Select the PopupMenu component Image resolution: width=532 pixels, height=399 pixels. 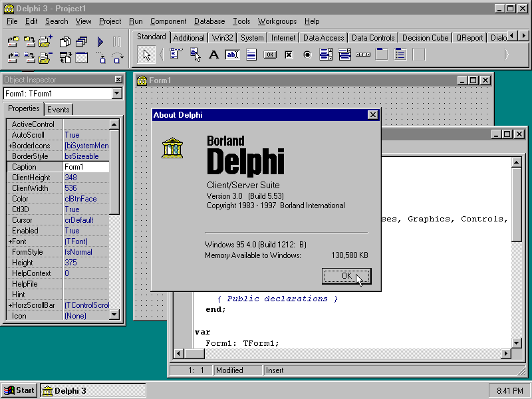195,55
